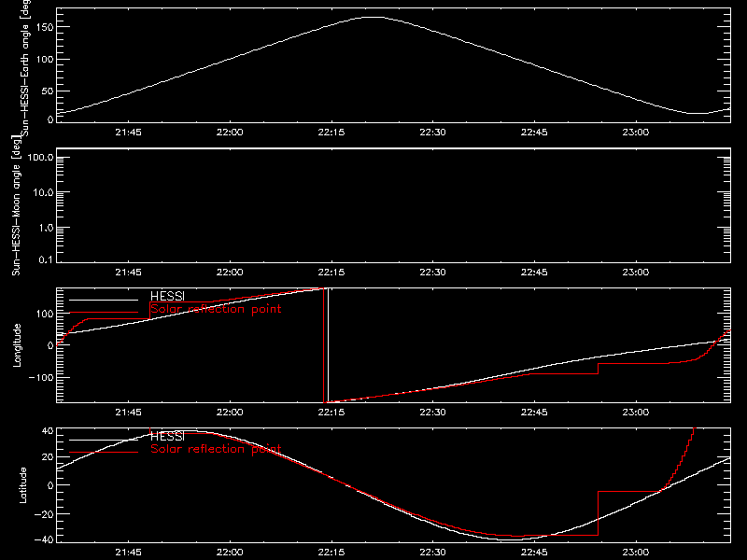Screen dimensions: 747x560
Task: Click the 23:00 time label under Moon angle plot
Action: click(636, 273)
